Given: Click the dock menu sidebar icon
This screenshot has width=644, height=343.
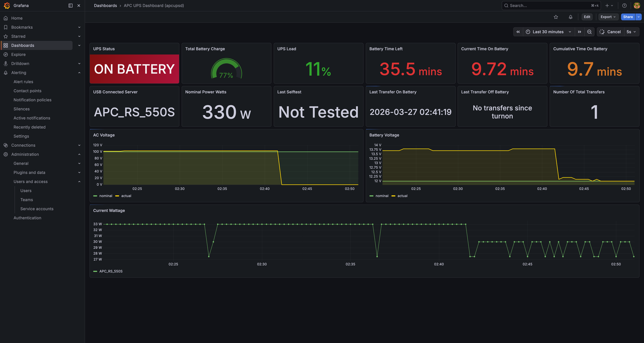Looking at the screenshot, I should click(71, 5).
